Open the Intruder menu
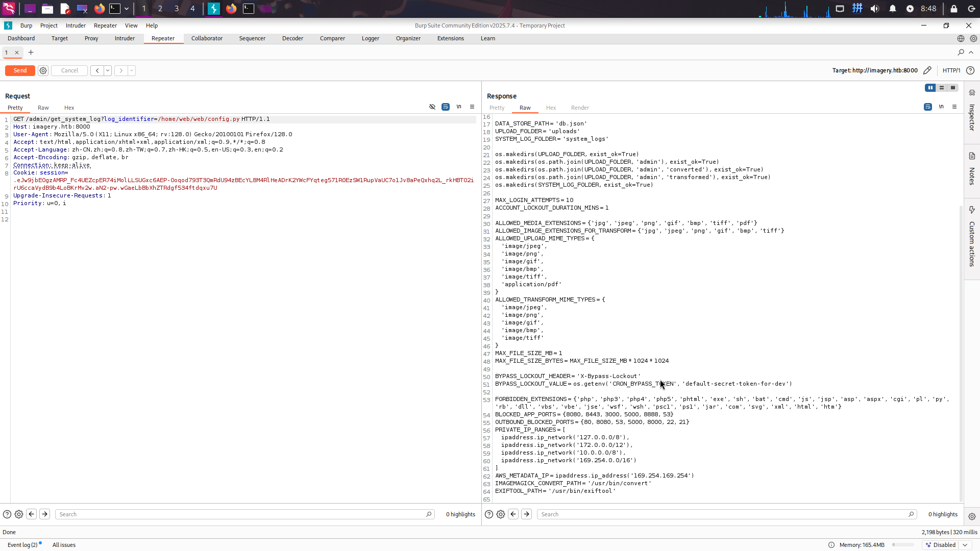 [x=76, y=26]
